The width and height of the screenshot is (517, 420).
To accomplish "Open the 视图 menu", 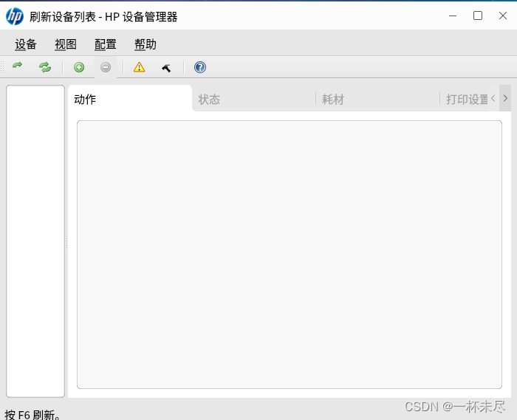I will tap(66, 44).
